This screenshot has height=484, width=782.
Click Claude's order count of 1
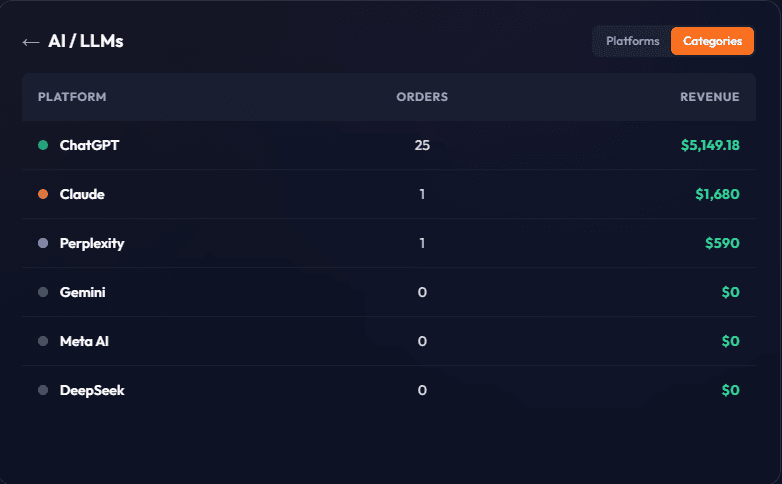click(422, 194)
